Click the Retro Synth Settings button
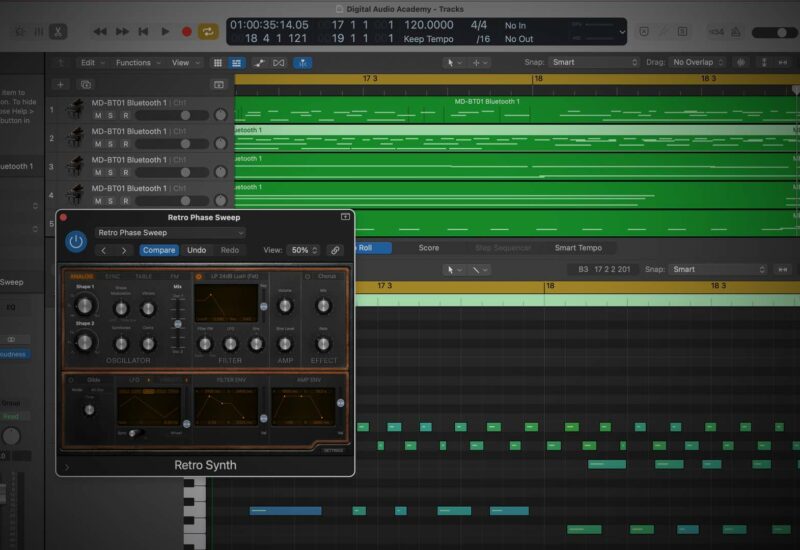The width and height of the screenshot is (800, 550). [334, 450]
